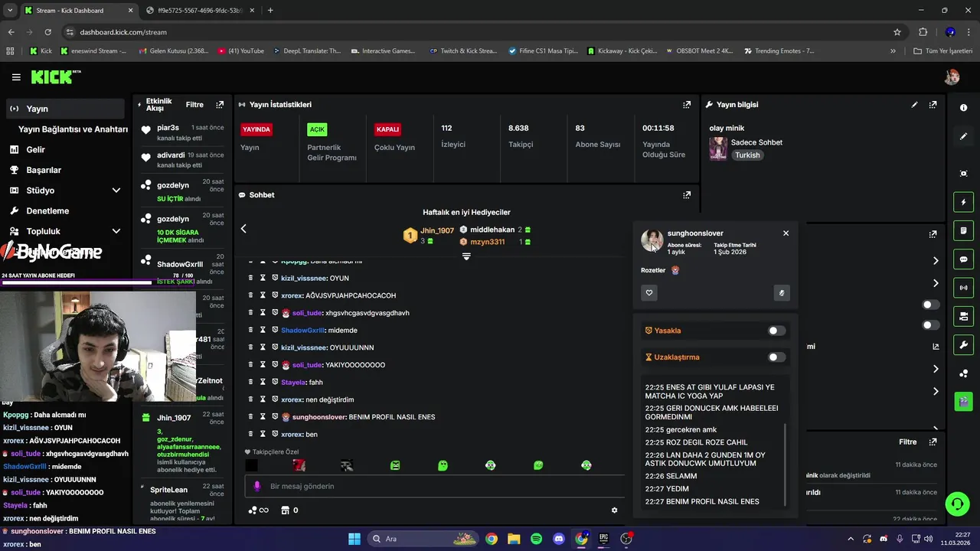Open Yayın Bağlantısı ve Anahtarı
Image resolution: width=980 pixels, height=551 pixels.
(73, 129)
